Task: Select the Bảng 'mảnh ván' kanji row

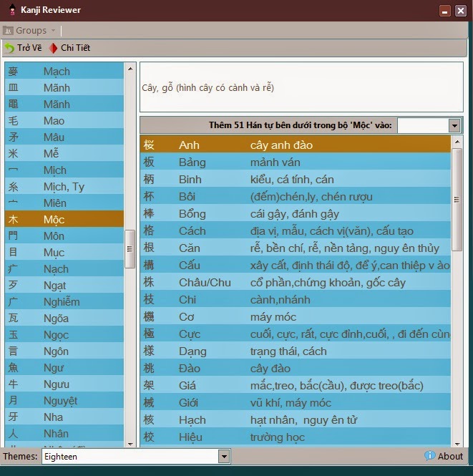Action: 296,162
